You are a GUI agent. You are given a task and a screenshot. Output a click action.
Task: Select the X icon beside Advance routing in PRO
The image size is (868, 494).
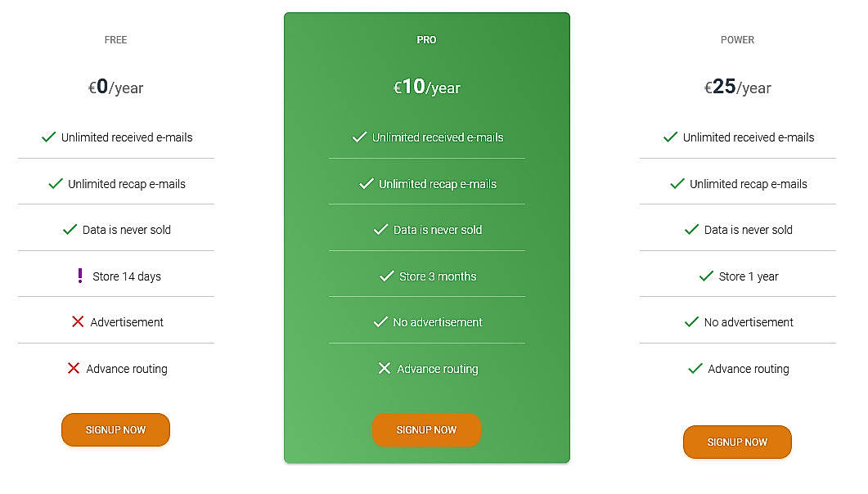tap(385, 368)
